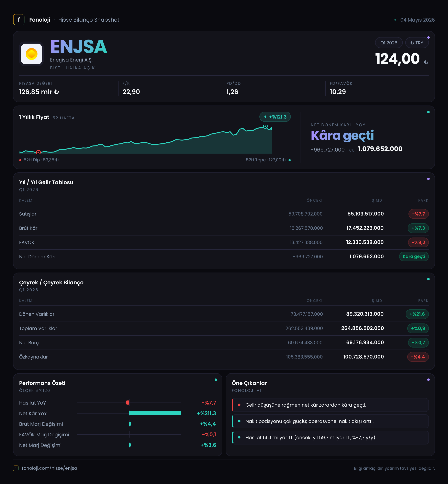
Task: Click the "52H Tepe · 127,00 ₺" label
Action: pyautogui.click(x=266, y=160)
